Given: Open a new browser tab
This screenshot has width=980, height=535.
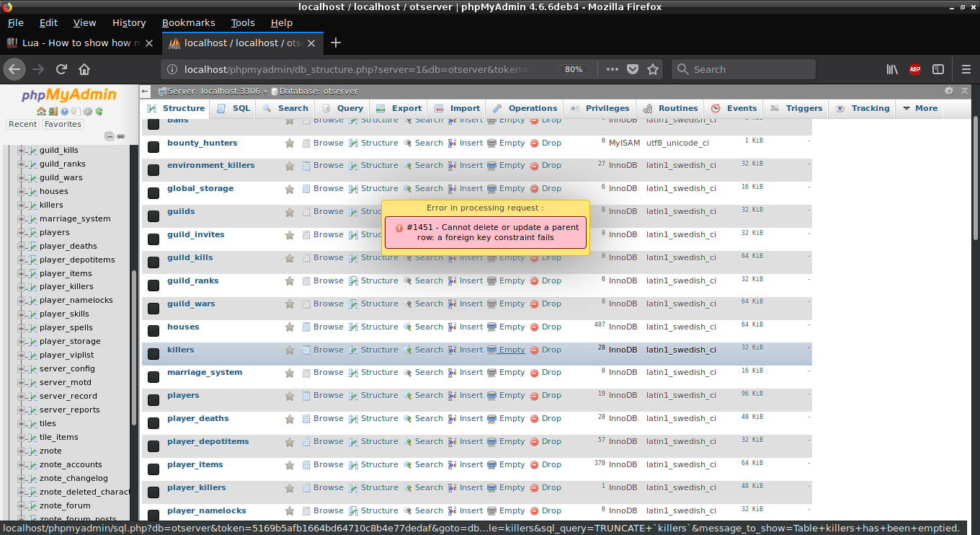Looking at the screenshot, I should [x=335, y=43].
